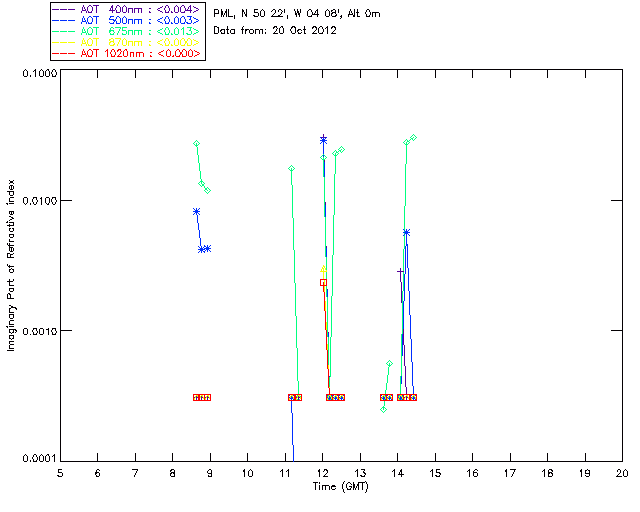Click the purple plus marker near 14 GMT
Viewport: 640px width, 512px height.
click(x=400, y=271)
